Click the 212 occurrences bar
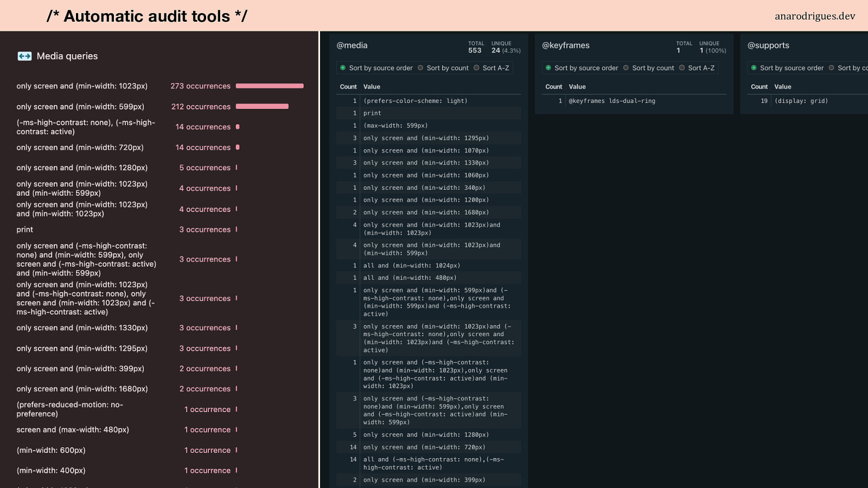 262,106
